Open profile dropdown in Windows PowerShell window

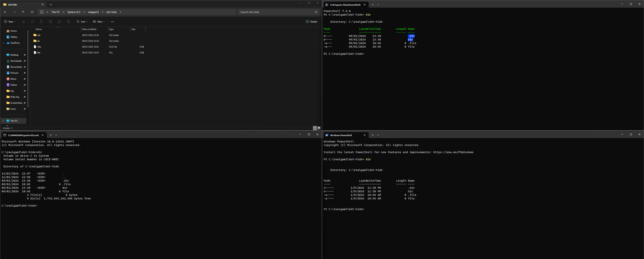378,135
